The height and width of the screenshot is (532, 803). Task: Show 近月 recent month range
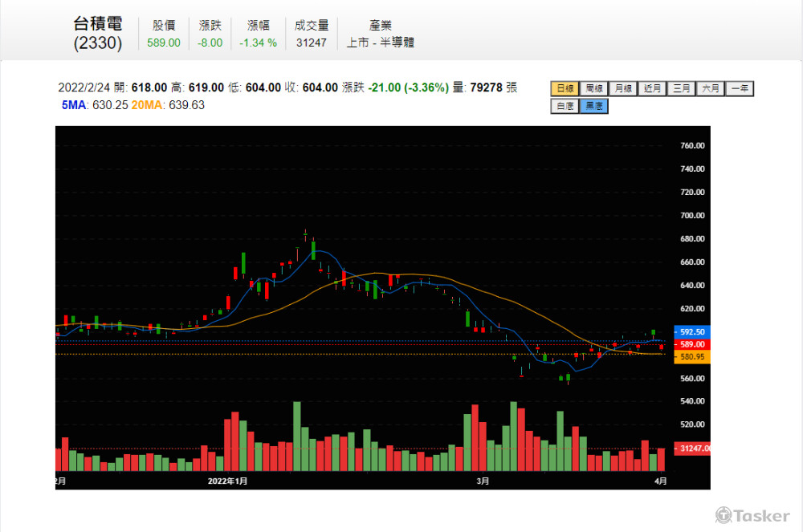(x=652, y=88)
